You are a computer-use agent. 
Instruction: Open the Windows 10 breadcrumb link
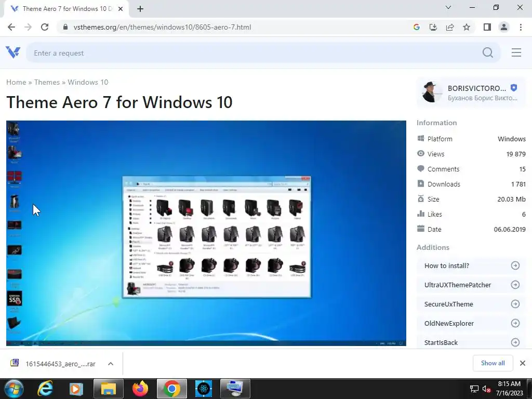[88, 82]
